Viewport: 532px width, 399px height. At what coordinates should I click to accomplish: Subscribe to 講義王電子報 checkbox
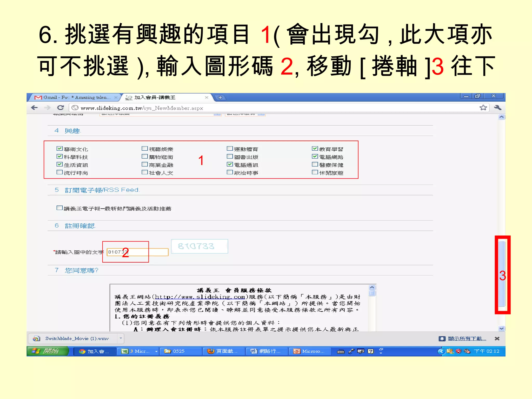click(59, 208)
